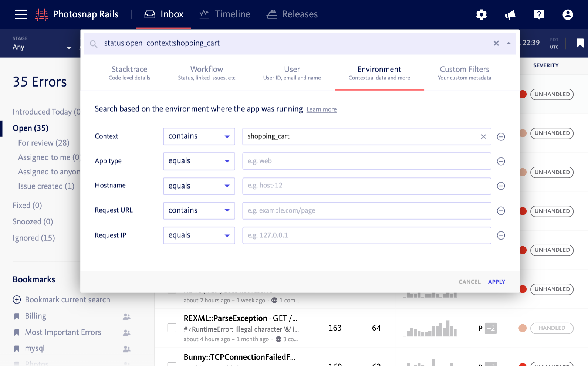Open comments icon on REXML::ParseException row
This screenshot has width=588, height=366.
pos(278,339)
